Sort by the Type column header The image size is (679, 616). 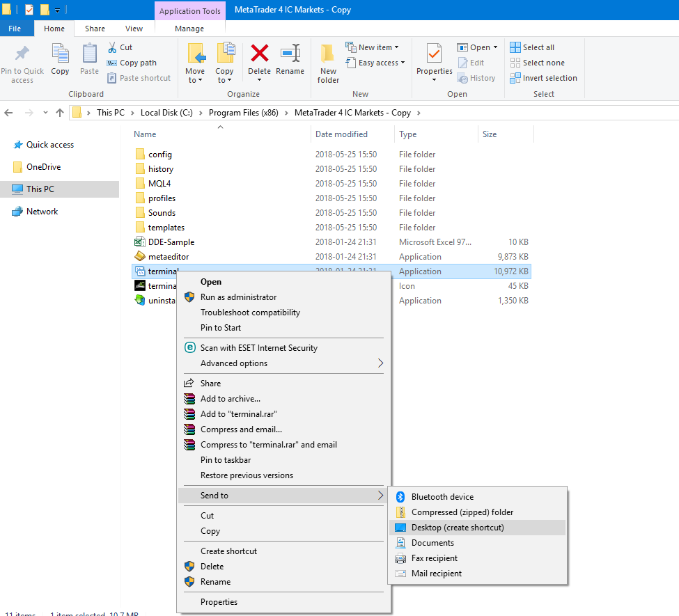[407, 134]
